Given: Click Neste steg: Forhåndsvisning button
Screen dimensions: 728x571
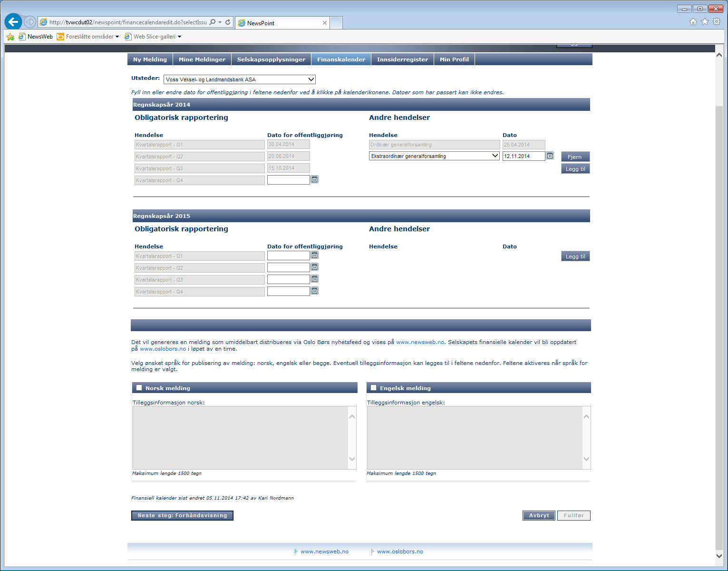Looking at the screenshot, I should (182, 515).
